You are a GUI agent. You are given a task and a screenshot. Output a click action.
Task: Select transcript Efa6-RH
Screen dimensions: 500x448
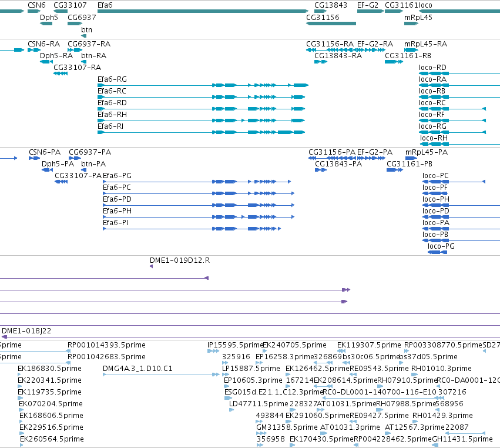point(112,115)
